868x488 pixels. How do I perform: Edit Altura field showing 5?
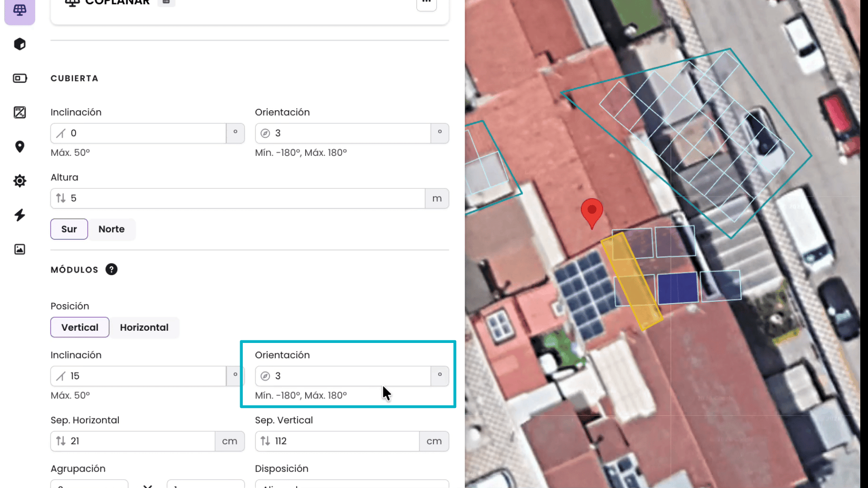tap(238, 198)
